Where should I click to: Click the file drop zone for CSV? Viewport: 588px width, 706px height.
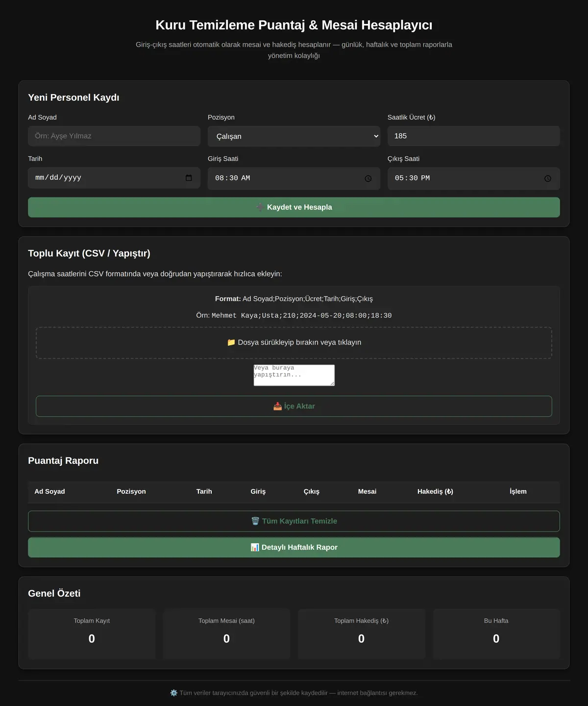click(x=294, y=343)
